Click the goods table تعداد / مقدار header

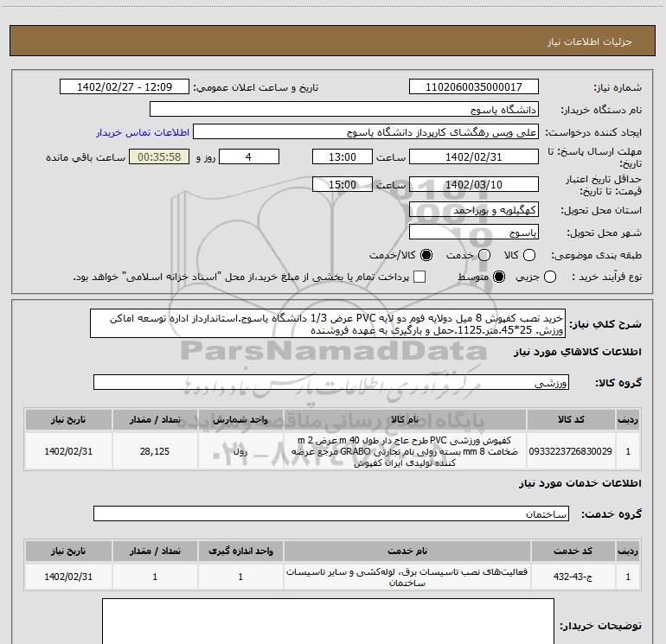pyautogui.click(x=155, y=419)
